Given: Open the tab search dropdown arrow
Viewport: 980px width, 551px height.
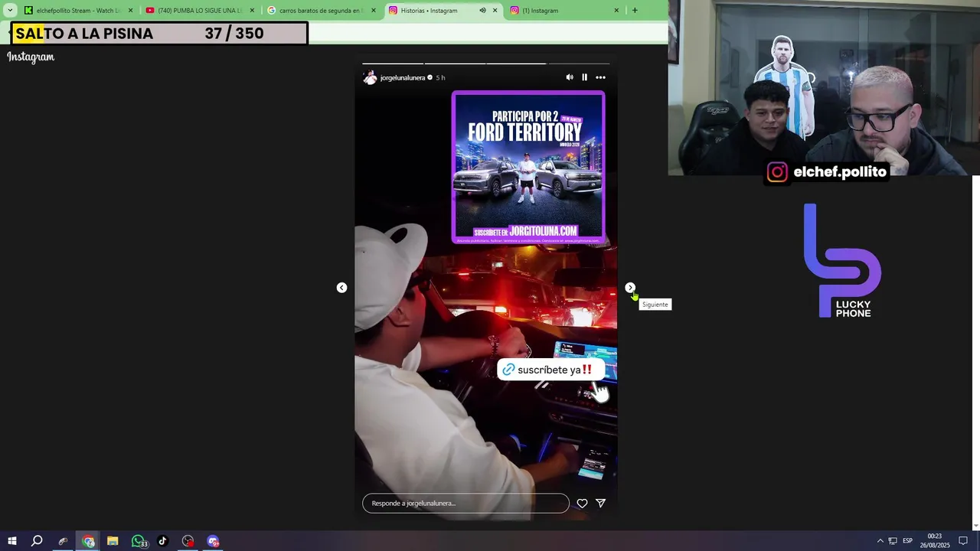Looking at the screenshot, I should [10, 11].
